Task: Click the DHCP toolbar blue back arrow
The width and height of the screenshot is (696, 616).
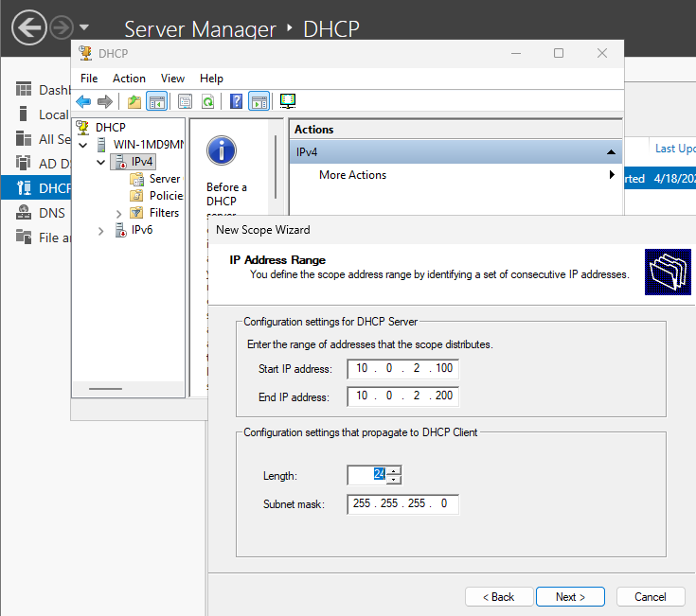Action: [83, 101]
